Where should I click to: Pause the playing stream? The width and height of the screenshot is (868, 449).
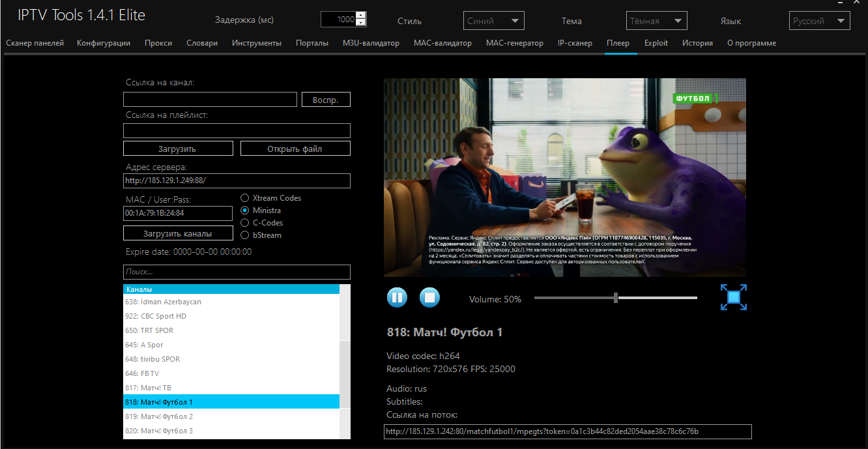(397, 298)
